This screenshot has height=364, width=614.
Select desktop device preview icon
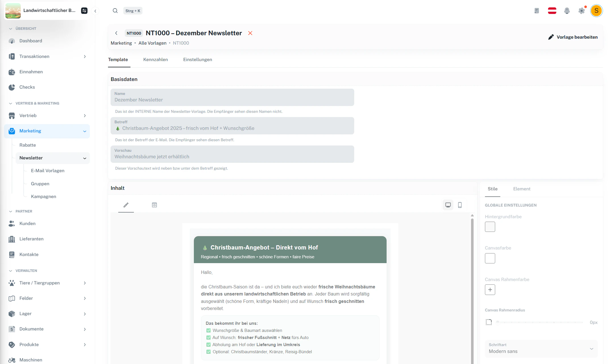pos(448,205)
